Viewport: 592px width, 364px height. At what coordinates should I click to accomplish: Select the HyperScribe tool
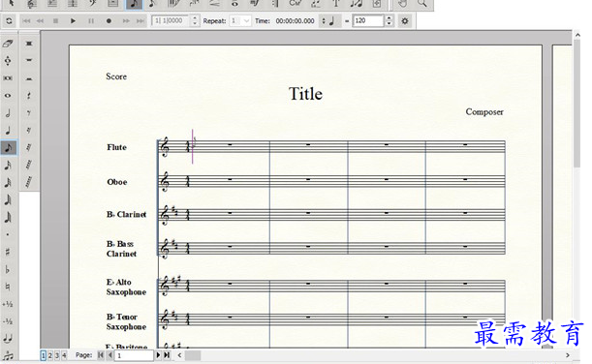tap(173, 4)
